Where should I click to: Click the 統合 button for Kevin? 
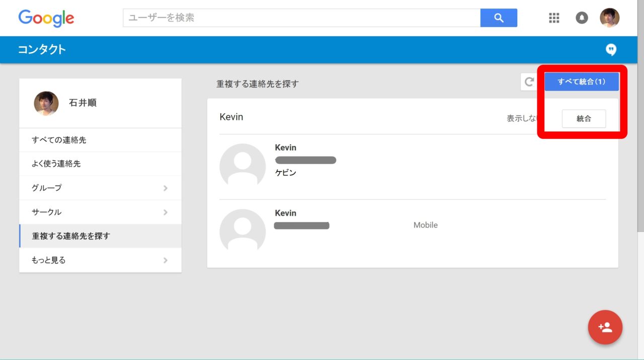[584, 119]
